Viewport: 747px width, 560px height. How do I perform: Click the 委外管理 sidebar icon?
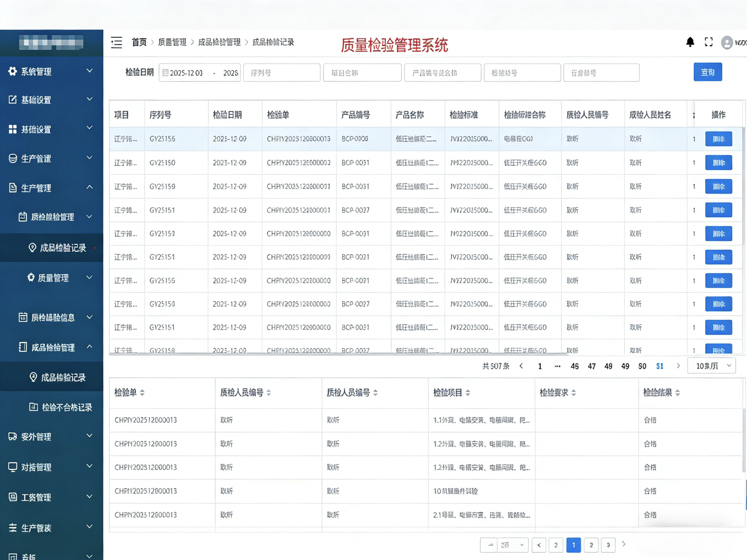click(x=13, y=436)
